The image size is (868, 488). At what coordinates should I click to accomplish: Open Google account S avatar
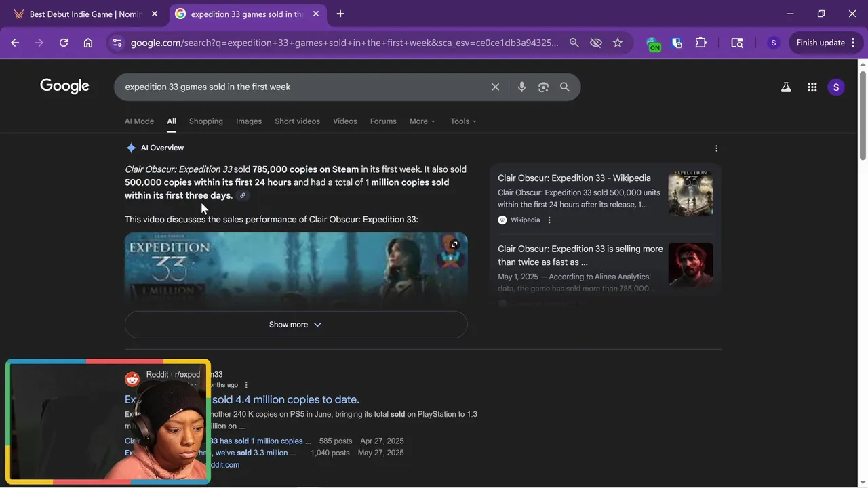(x=836, y=87)
